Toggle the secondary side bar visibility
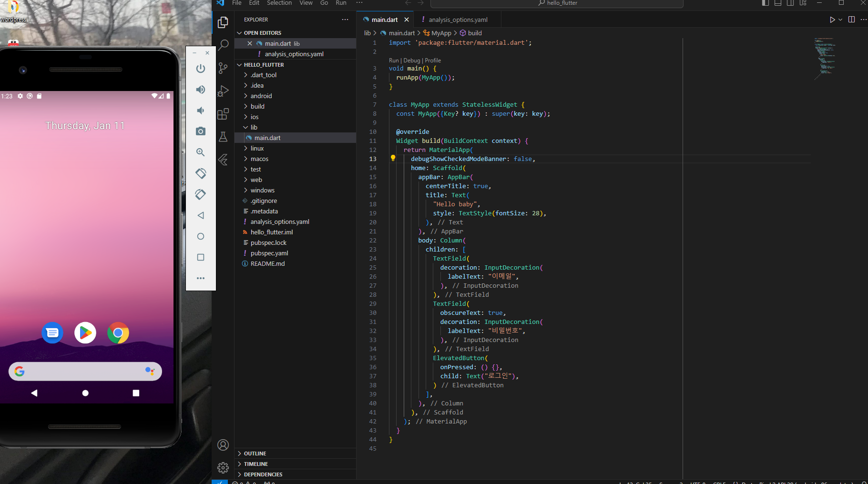 (x=790, y=3)
